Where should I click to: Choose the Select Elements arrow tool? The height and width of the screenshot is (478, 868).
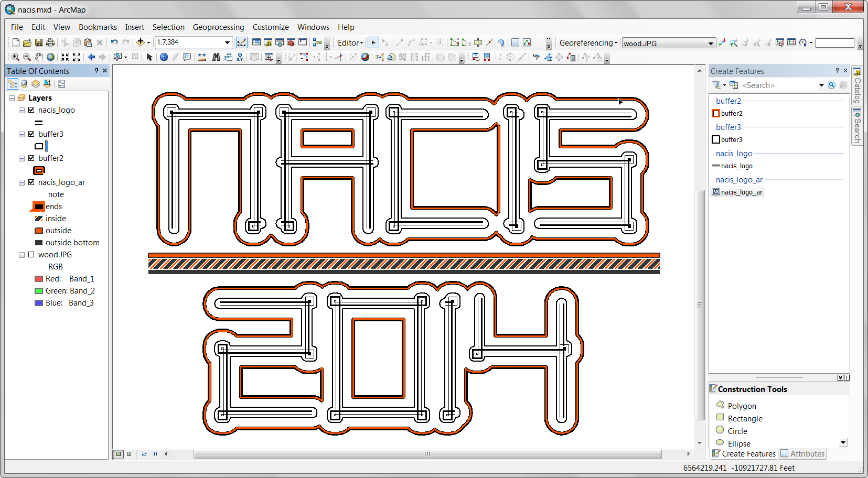[x=149, y=57]
